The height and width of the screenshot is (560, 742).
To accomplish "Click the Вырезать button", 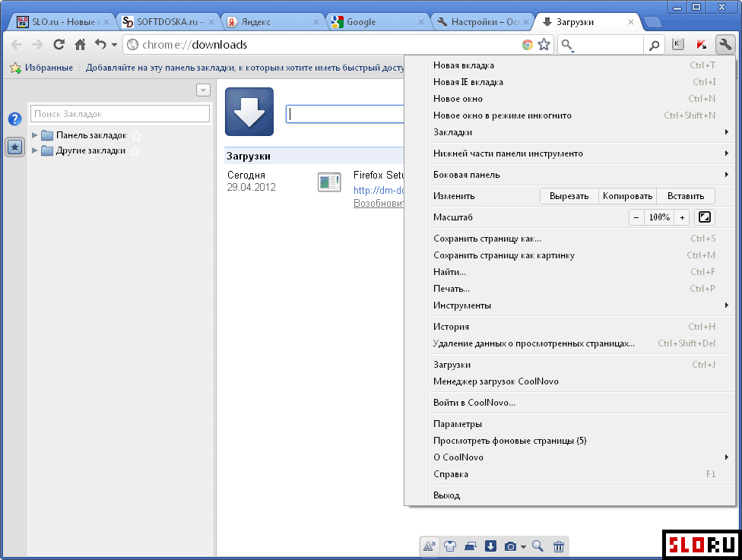I will point(569,196).
